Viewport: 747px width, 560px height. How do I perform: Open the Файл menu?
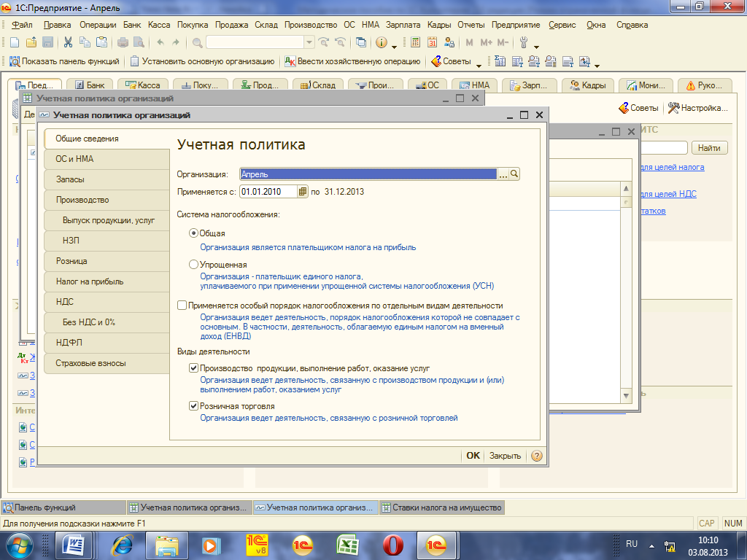tap(22, 25)
